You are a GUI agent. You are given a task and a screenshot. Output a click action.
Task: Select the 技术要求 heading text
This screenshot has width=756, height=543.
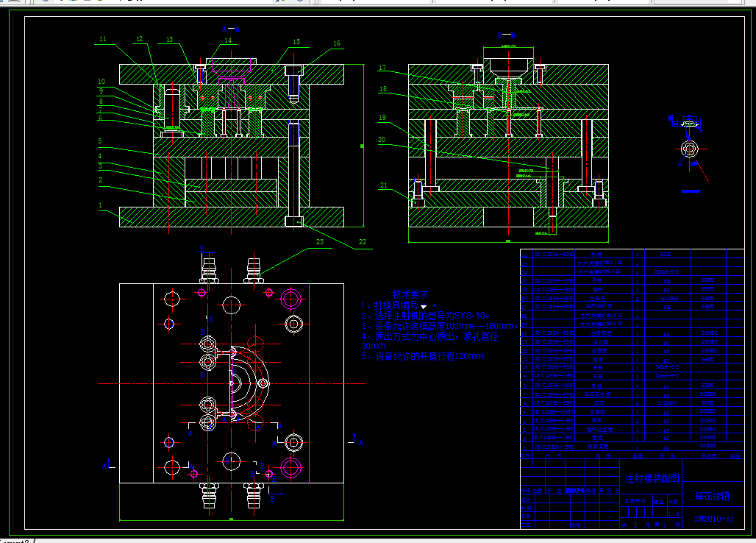(x=410, y=294)
